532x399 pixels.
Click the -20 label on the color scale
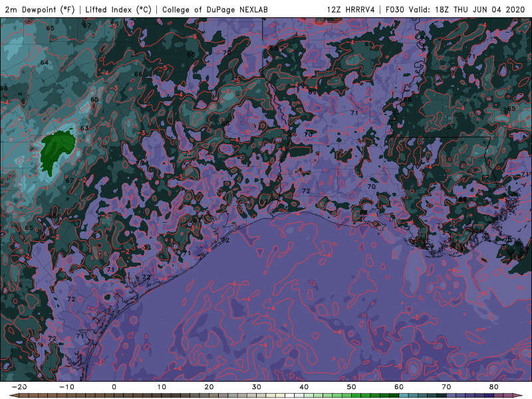pyautogui.click(x=19, y=387)
